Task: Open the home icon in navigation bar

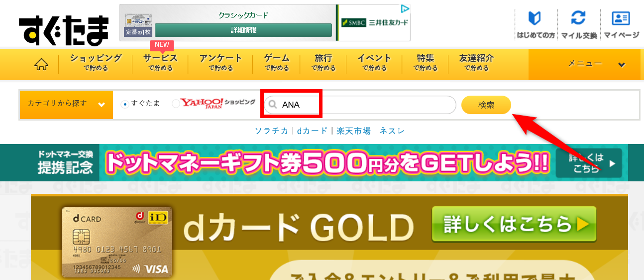Action: click(42, 65)
